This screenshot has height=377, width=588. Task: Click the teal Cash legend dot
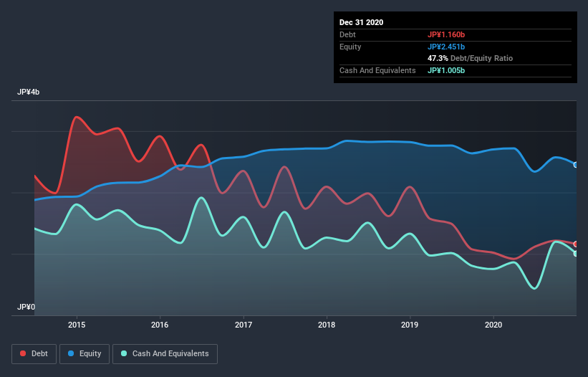(x=124, y=353)
